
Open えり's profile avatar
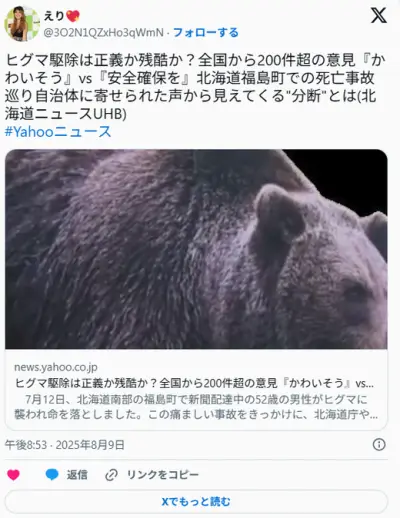click(22, 23)
